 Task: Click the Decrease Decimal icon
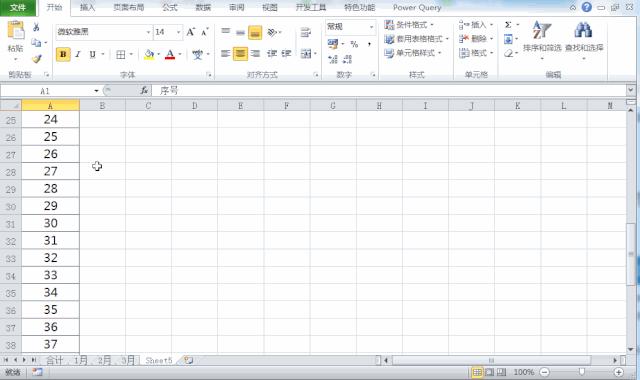pos(347,60)
